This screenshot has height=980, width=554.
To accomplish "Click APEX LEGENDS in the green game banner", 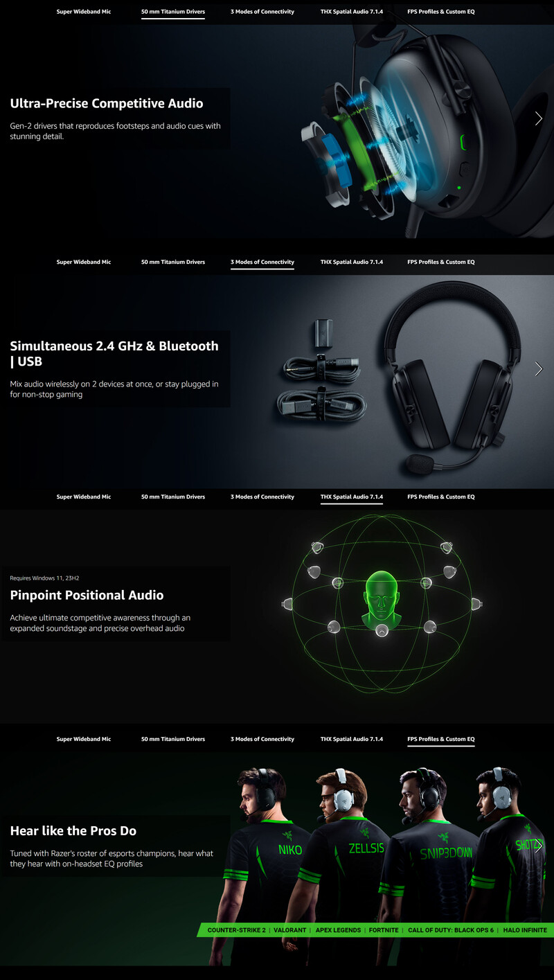I will pos(338,930).
